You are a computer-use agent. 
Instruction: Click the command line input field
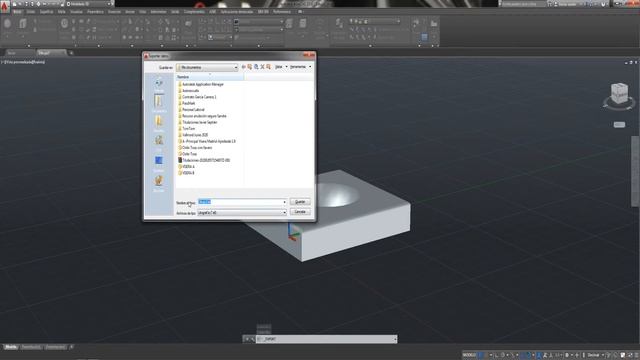(x=327, y=339)
